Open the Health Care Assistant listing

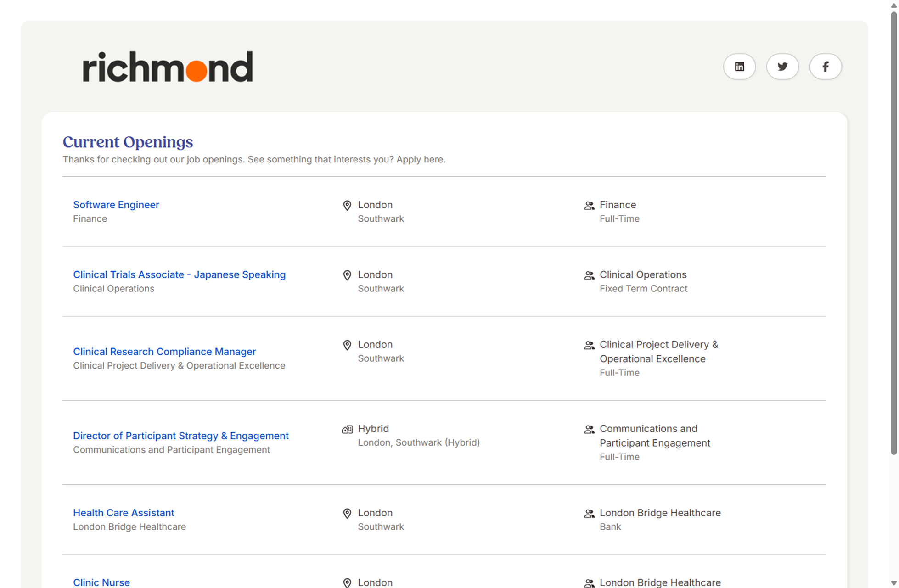tap(124, 513)
